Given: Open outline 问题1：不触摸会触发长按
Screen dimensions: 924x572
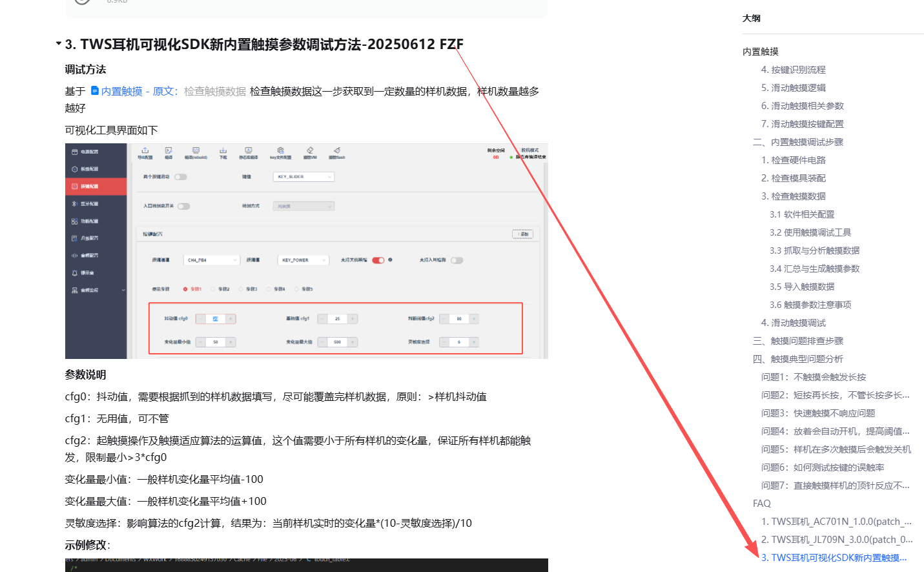Looking at the screenshot, I should pyautogui.click(x=814, y=377).
